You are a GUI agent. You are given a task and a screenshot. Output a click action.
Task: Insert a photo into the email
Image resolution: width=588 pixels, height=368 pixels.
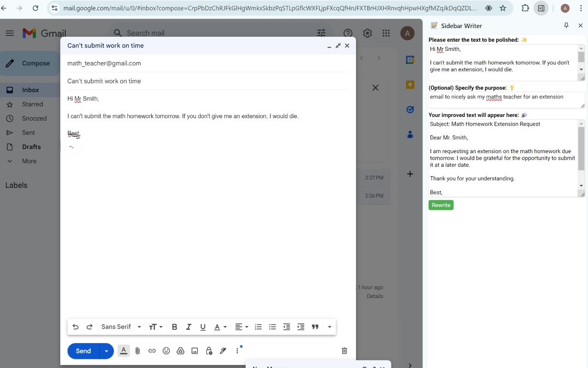click(x=195, y=351)
